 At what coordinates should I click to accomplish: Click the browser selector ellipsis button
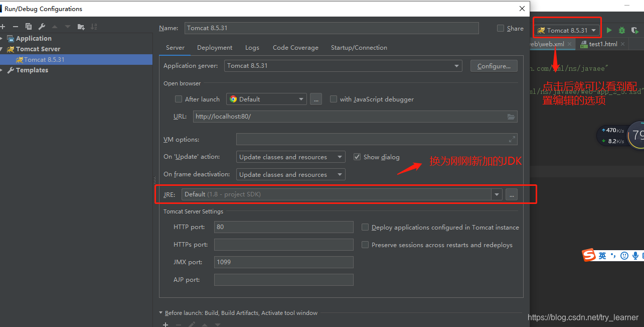315,99
